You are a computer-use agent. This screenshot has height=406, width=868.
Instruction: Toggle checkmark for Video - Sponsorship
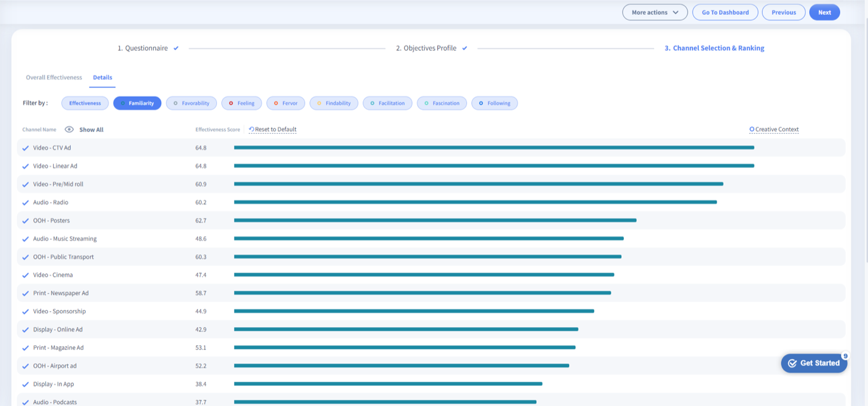pyautogui.click(x=25, y=311)
